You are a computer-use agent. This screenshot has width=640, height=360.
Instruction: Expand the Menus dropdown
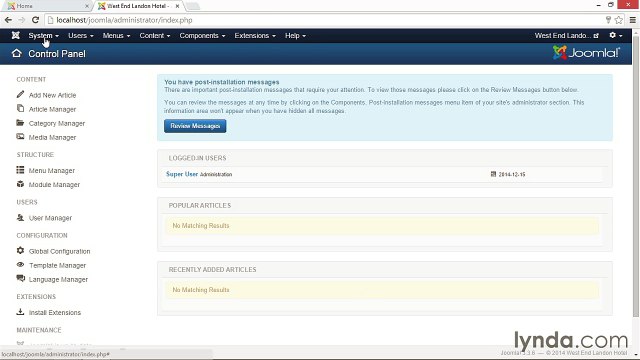coord(116,36)
